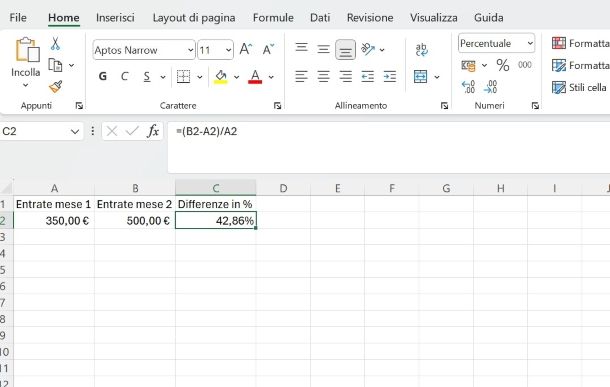
Task: Open Numeri dialog launcher
Action: (x=535, y=106)
